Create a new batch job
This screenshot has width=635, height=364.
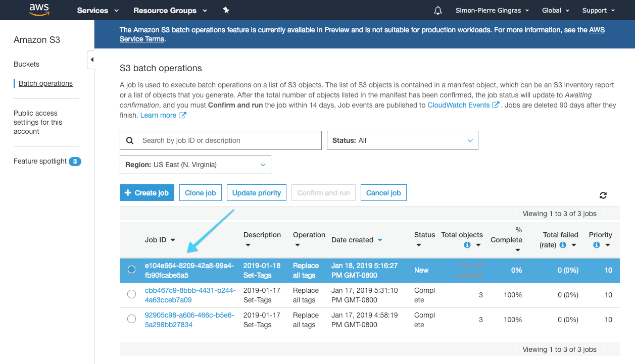[x=146, y=192]
